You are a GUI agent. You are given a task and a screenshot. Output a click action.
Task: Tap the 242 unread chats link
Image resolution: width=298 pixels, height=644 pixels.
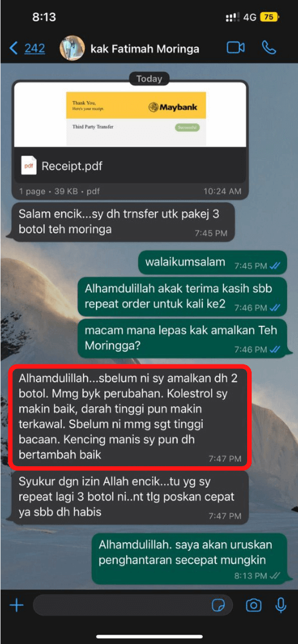tap(35, 48)
